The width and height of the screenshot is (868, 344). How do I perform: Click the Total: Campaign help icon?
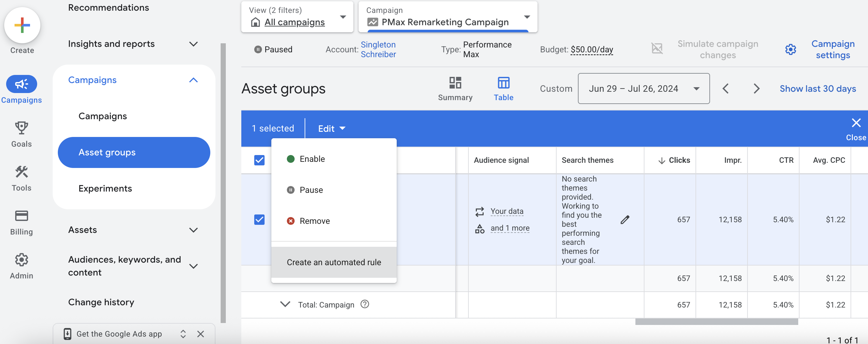tap(365, 304)
